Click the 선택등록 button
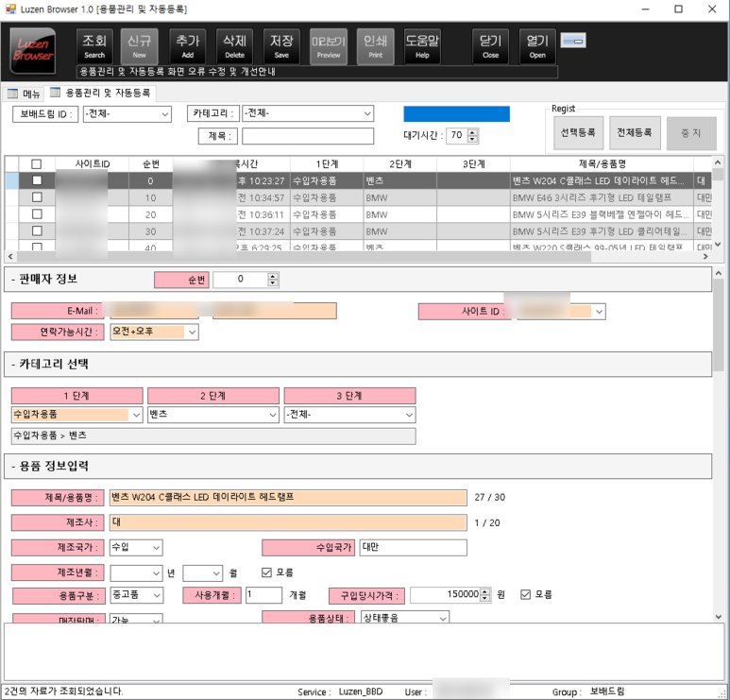 (577, 133)
